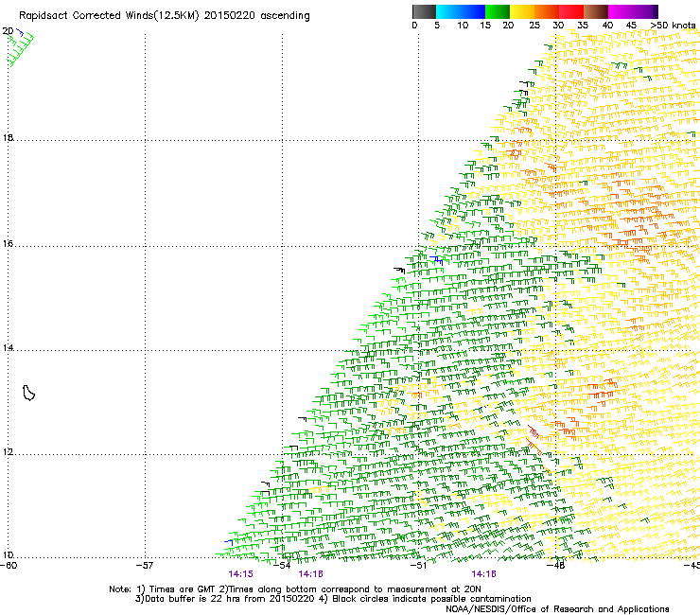Click the legend scale value 45

click(x=631, y=26)
